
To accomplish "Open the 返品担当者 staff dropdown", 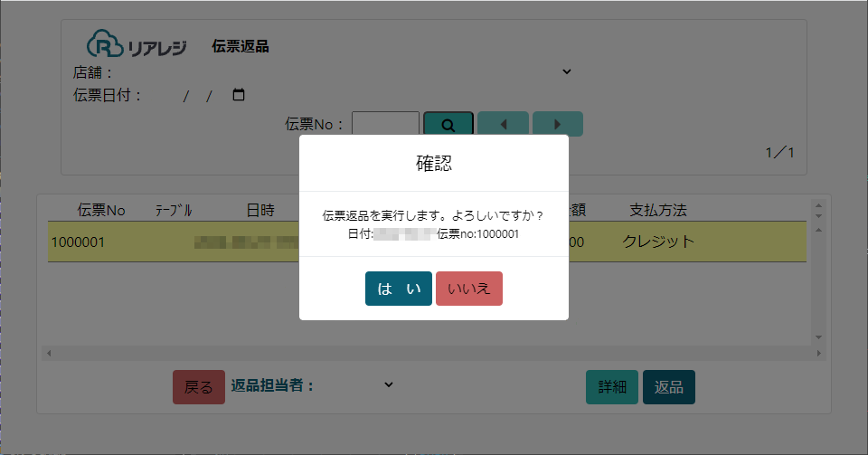I will tap(388, 384).
